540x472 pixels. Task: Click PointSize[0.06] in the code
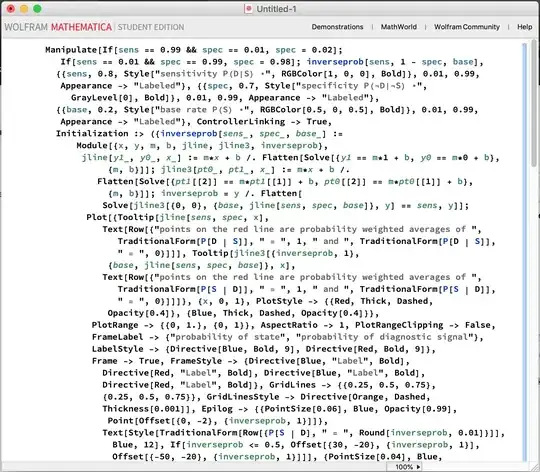pos(303,409)
